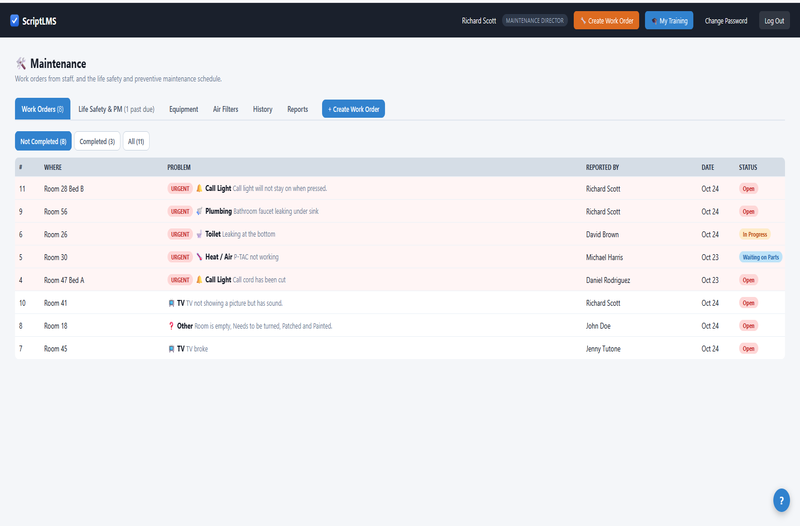
Task: Click the blue + Create Work Order button
Action: [x=353, y=109]
